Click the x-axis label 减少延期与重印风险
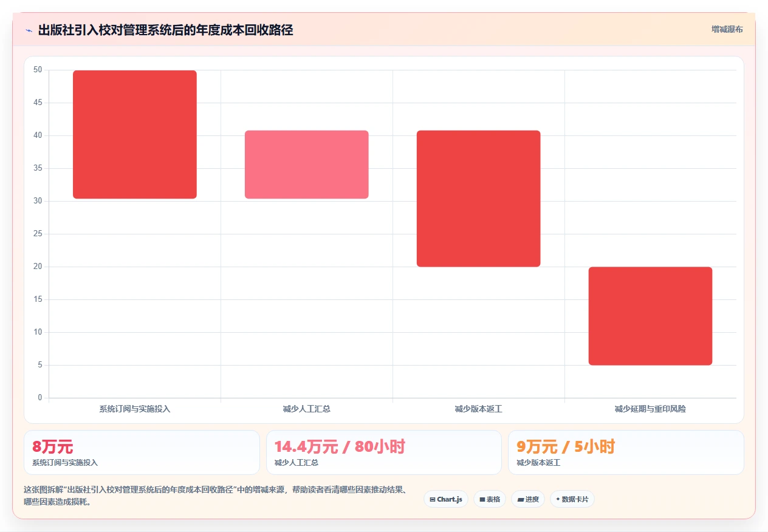 651,409
